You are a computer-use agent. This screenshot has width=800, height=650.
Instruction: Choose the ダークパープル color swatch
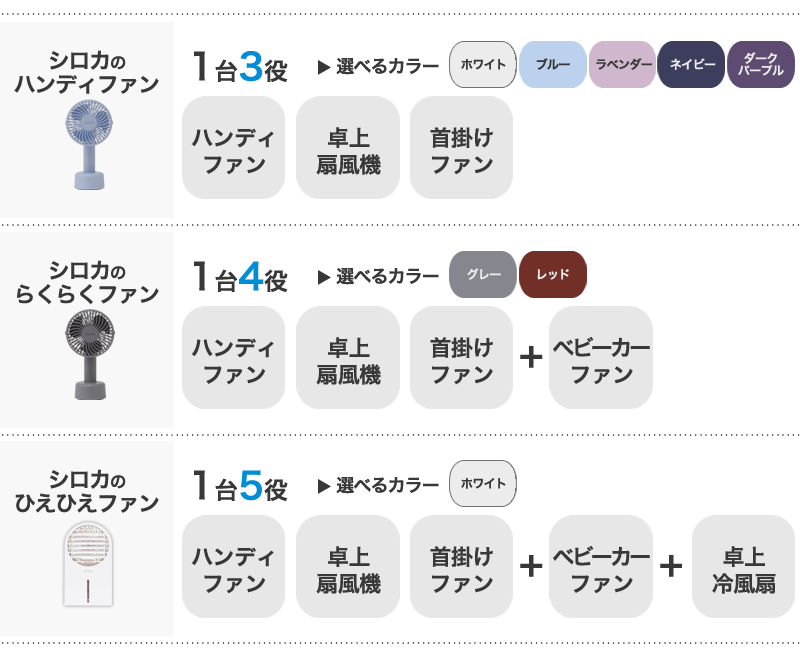[x=761, y=65]
